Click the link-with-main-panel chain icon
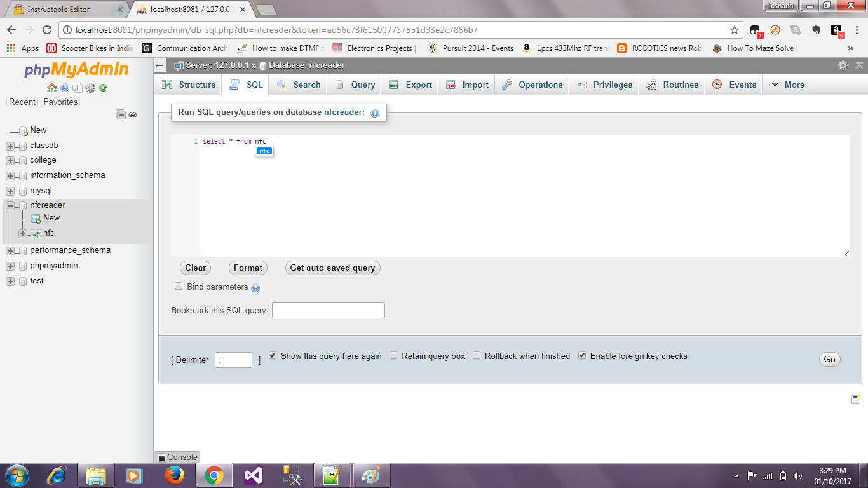 [133, 114]
